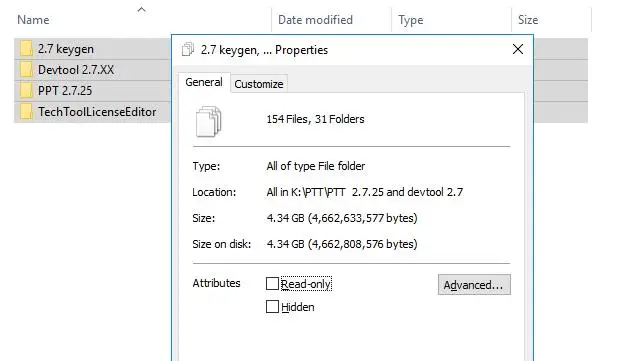The width and height of the screenshot is (618, 361).
Task: Select the 2.7 keygen folder icon
Action: tap(26, 49)
